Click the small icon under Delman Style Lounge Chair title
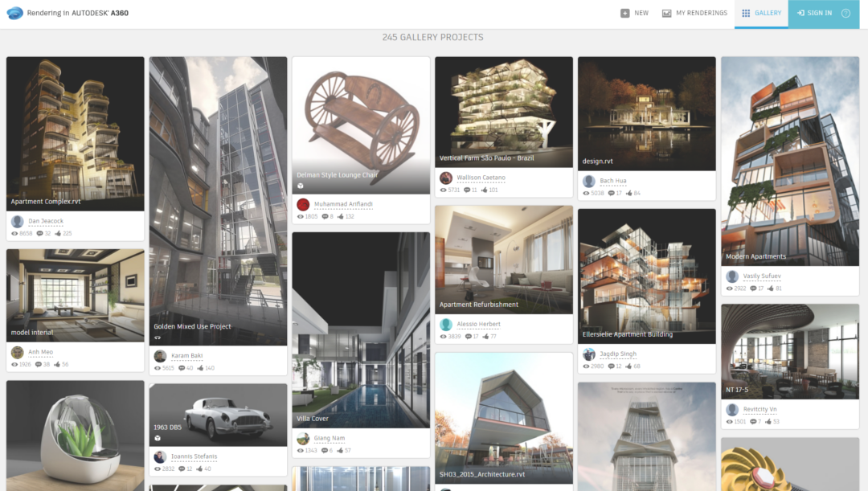Viewport: 868px width, 491px height. pyautogui.click(x=300, y=186)
